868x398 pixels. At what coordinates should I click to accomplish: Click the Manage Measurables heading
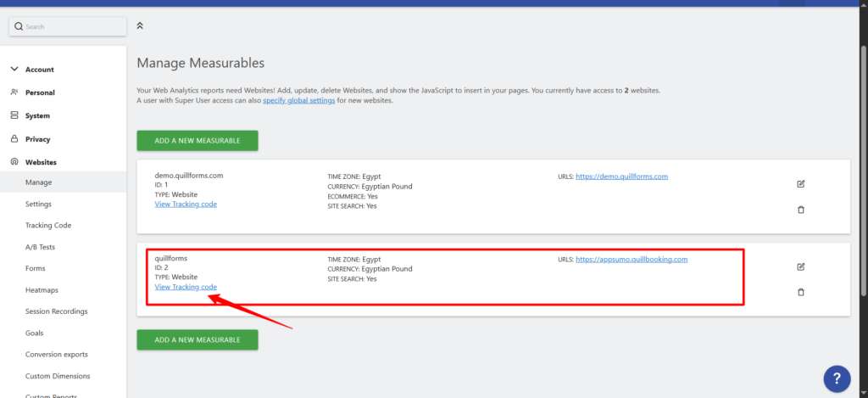point(200,63)
